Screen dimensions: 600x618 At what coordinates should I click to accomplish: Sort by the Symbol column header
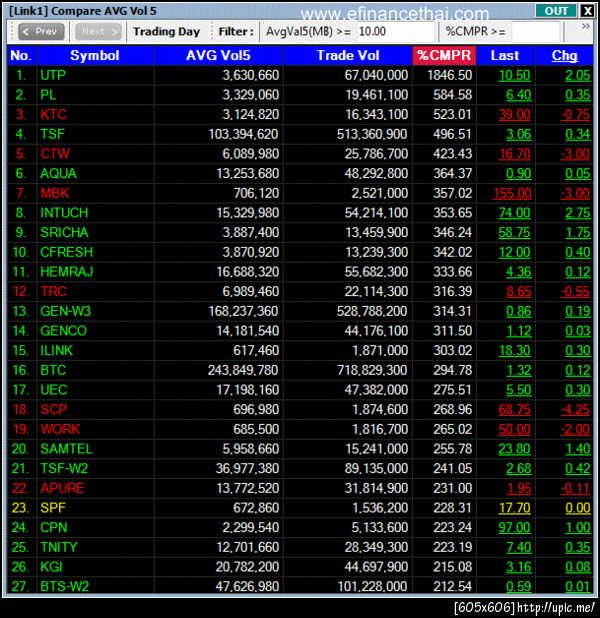95,56
